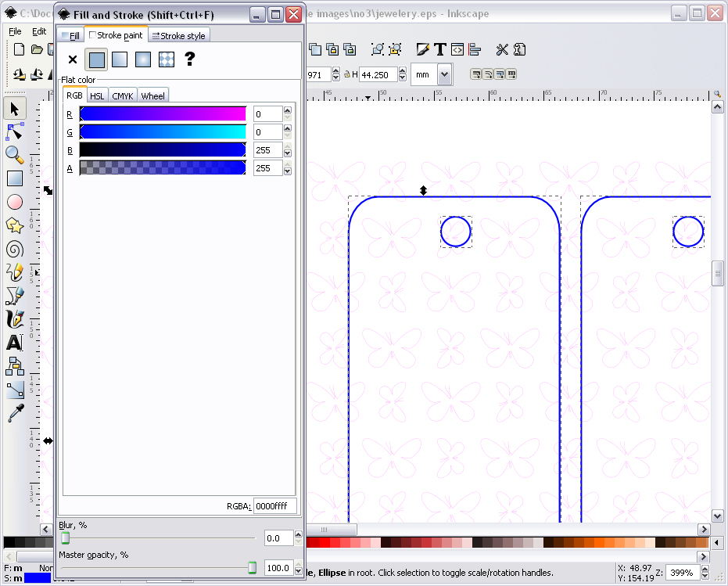Click the Unlink clone icon
Image resolution: width=728 pixels, height=586 pixels.
coord(350,49)
